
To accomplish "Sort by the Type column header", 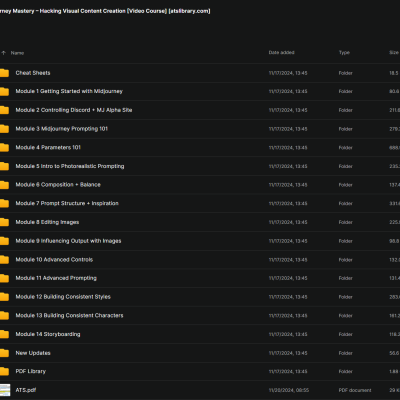I will pyautogui.click(x=344, y=52).
